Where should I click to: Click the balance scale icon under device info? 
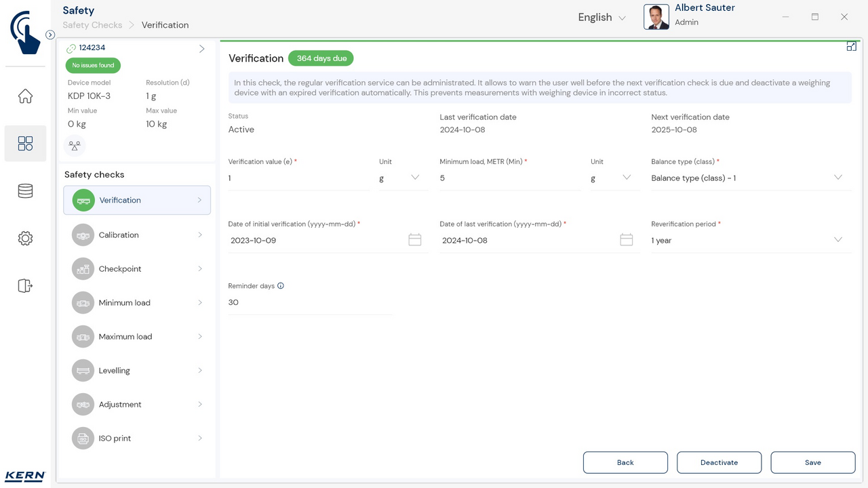pyautogui.click(x=75, y=145)
